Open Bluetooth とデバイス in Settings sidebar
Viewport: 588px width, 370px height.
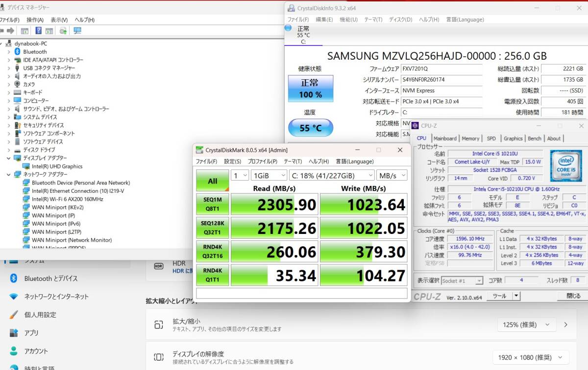(51, 278)
